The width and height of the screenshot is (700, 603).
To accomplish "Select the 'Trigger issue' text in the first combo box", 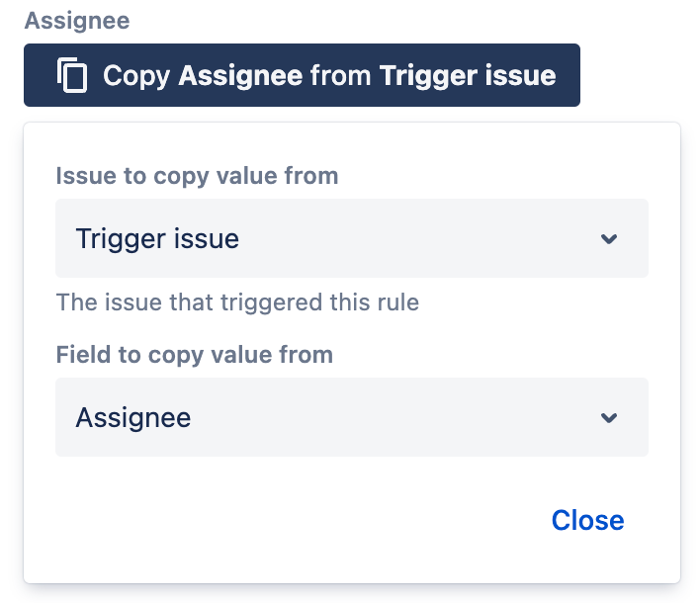I will pyautogui.click(x=157, y=239).
